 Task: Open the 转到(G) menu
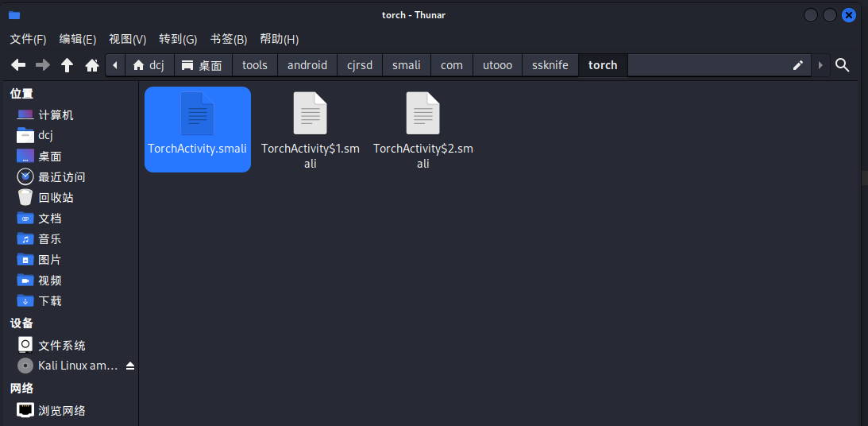point(178,39)
